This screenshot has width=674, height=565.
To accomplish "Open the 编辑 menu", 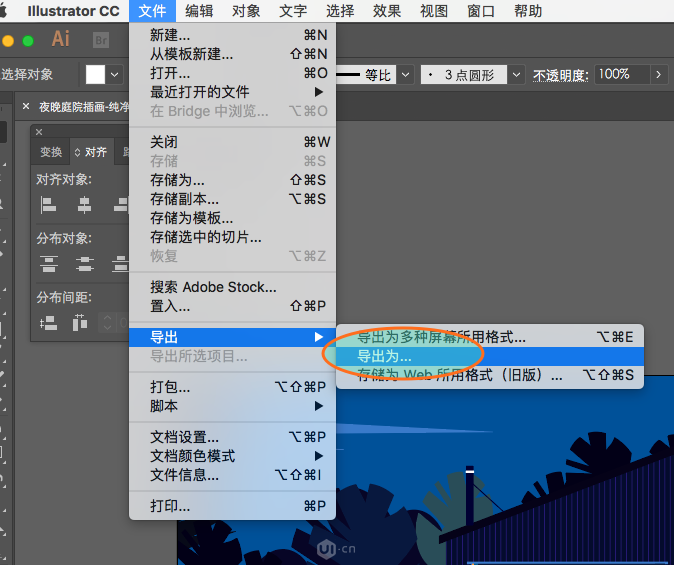I will pos(199,11).
